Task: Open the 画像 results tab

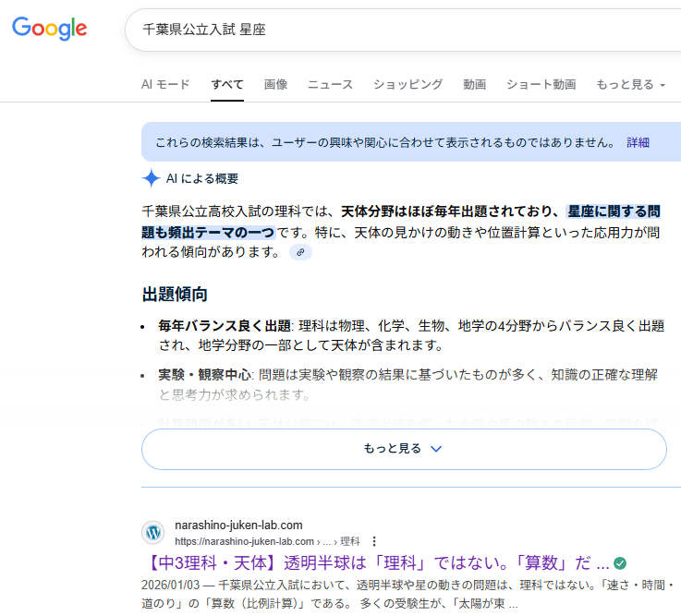Action: point(275,84)
